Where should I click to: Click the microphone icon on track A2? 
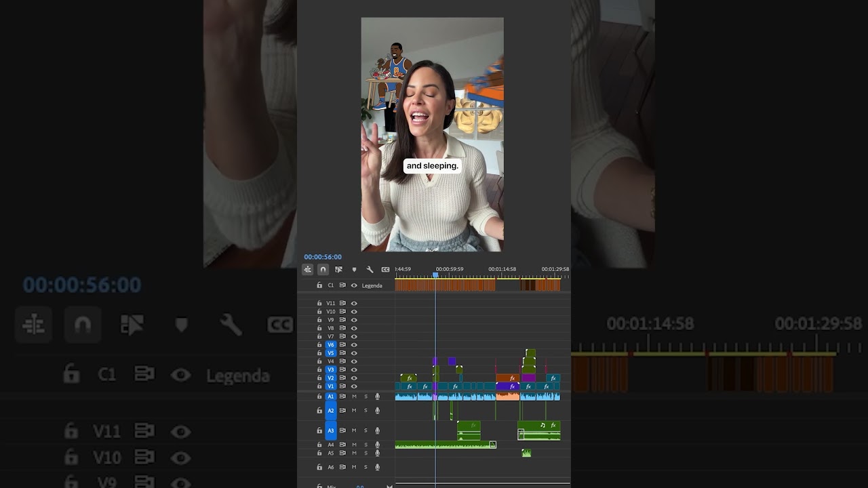point(377,411)
